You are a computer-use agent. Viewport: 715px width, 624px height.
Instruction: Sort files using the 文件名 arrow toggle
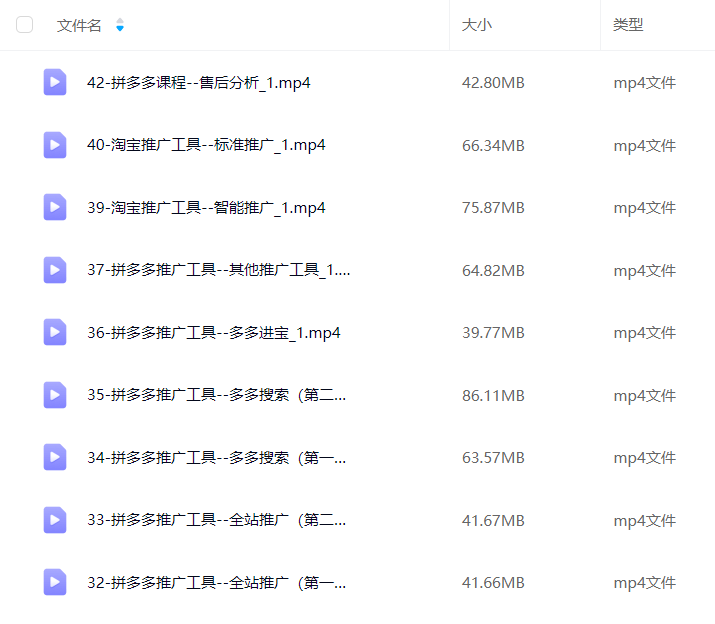point(120,25)
